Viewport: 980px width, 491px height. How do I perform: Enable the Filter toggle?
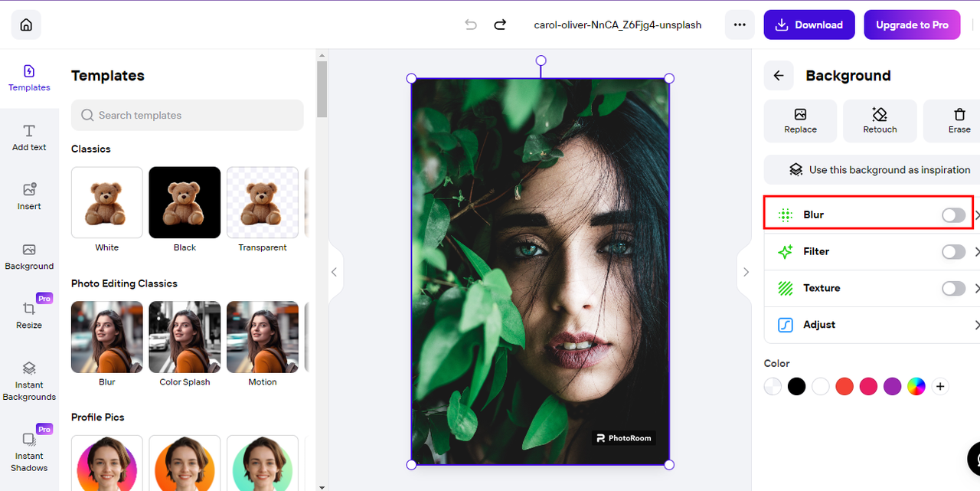pos(953,252)
